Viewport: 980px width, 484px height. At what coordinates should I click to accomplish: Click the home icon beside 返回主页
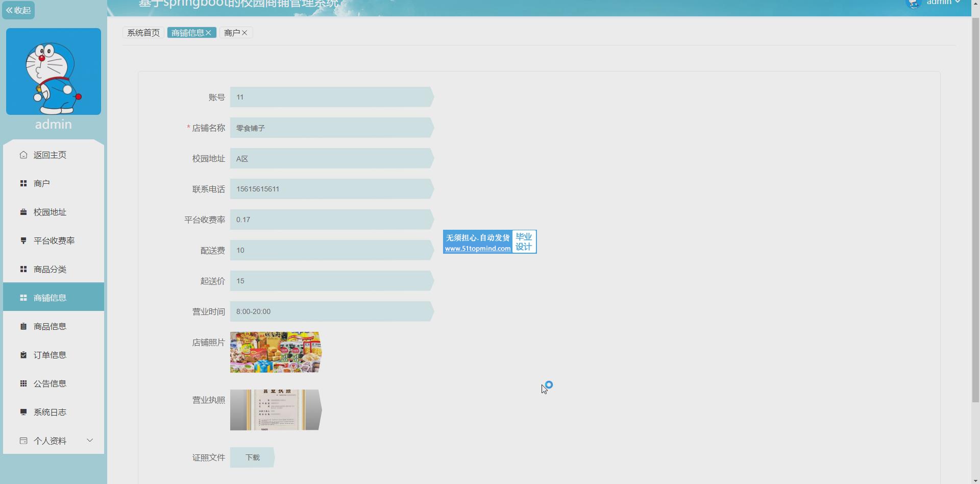(23, 155)
